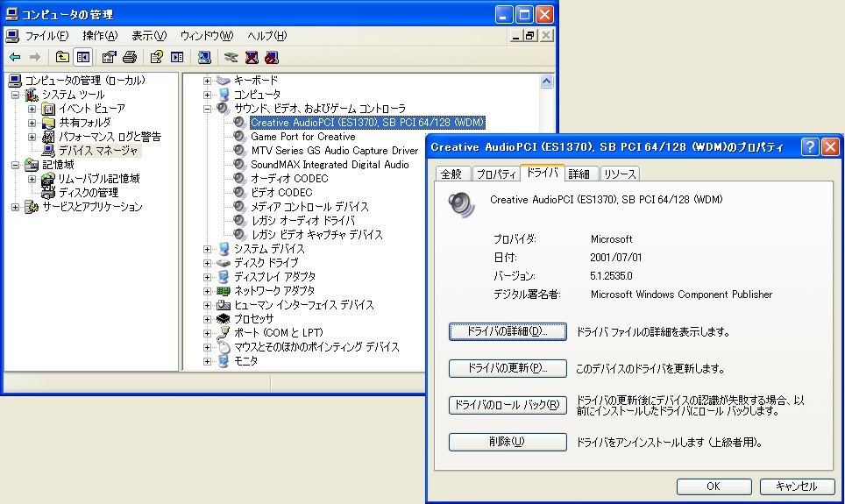
Task: Click the Computer Management title bar icon
Action: 12,14
